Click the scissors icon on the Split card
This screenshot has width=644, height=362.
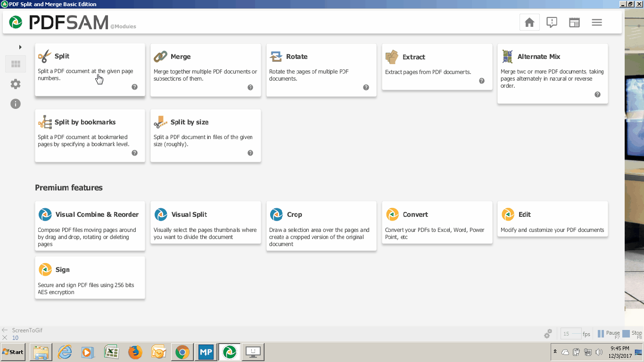[x=45, y=57]
